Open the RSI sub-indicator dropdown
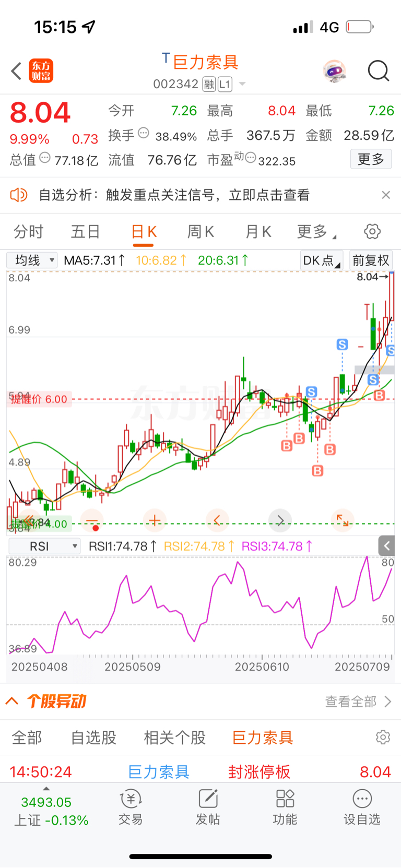Viewport: 401px width, 868px height. [x=44, y=546]
